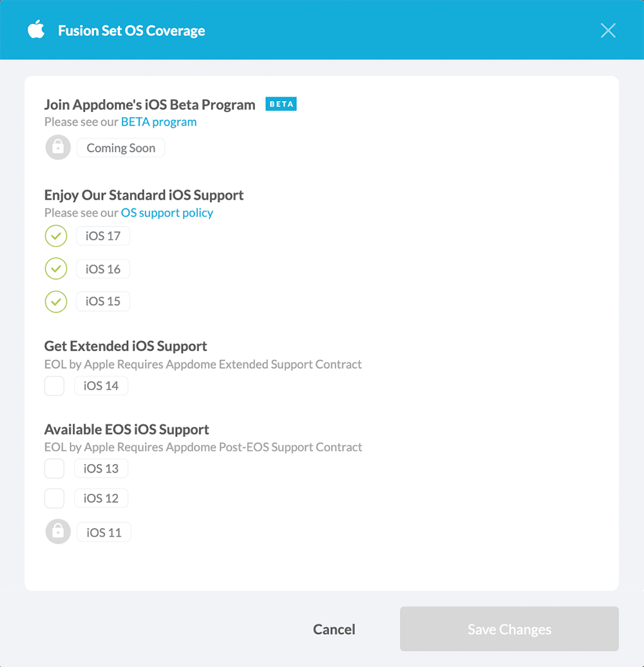Viewport: 644px width, 667px height.
Task: Click the BETA badge next to the program title
Action: coord(281,104)
